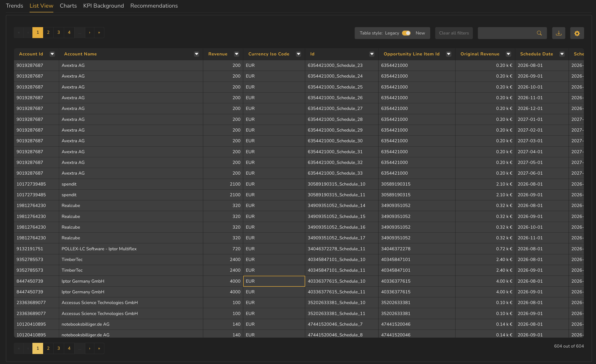Open Account Id column filter dropdown

pos(52,54)
